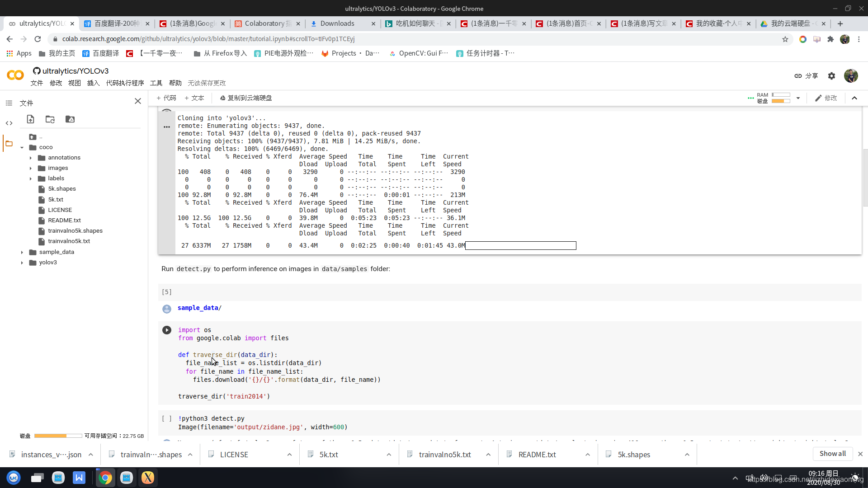Collapse the header with chevron up toggle

click(854, 98)
